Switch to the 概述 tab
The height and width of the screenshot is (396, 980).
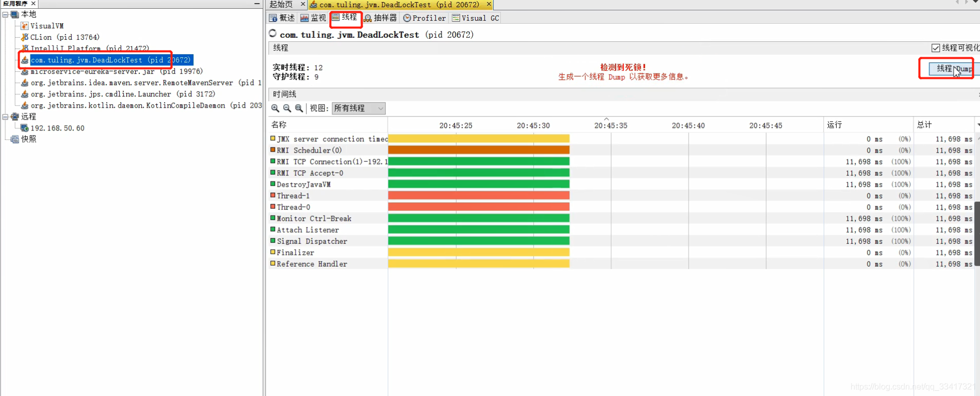pos(282,18)
